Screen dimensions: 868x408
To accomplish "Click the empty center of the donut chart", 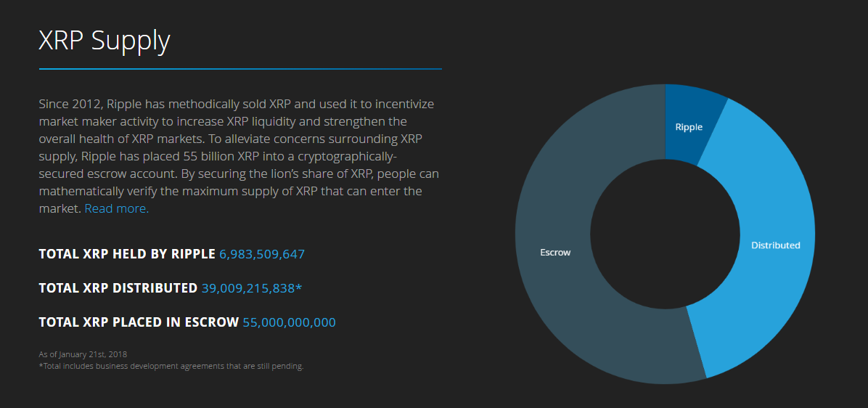I will pyautogui.click(x=665, y=234).
